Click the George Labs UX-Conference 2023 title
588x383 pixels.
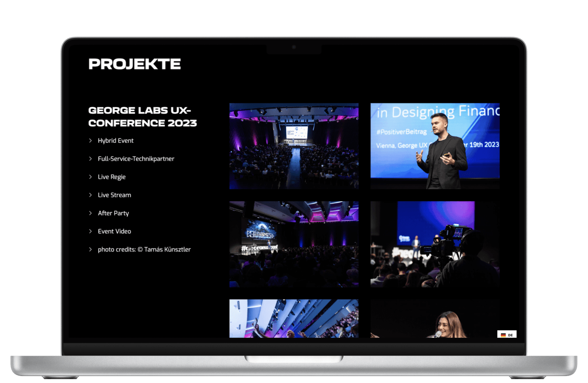click(x=143, y=116)
